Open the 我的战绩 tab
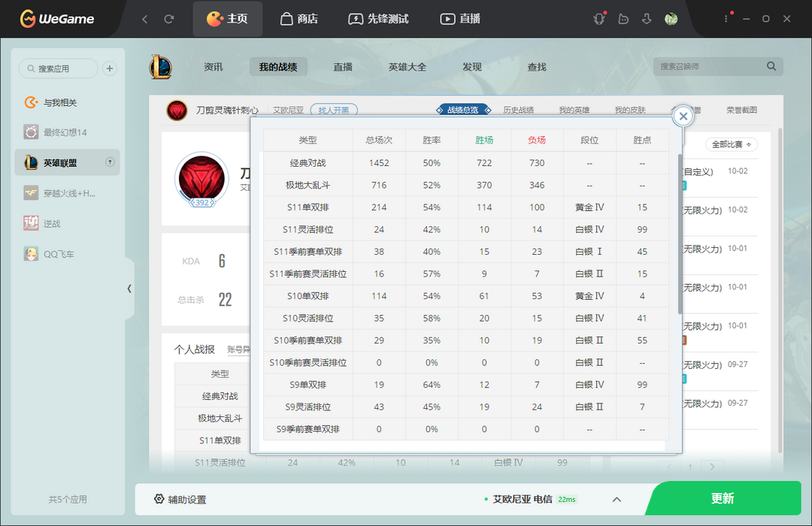This screenshot has width=812, height=526. (x=278, y=67)
